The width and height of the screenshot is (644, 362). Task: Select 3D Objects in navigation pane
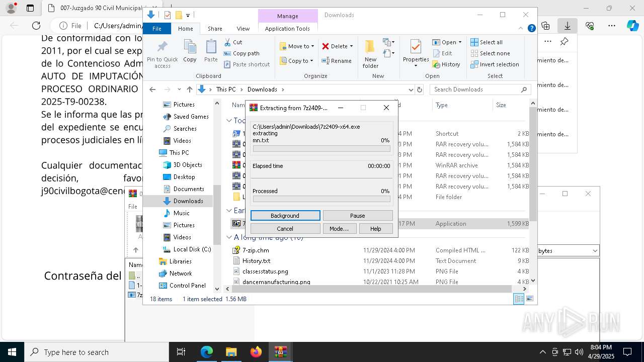coord(182,165)
